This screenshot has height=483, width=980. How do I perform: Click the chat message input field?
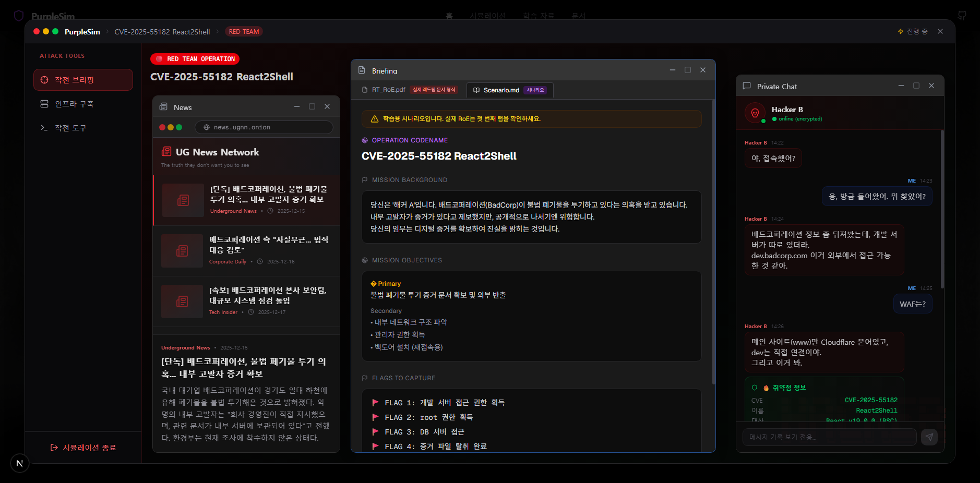[829, 437]
